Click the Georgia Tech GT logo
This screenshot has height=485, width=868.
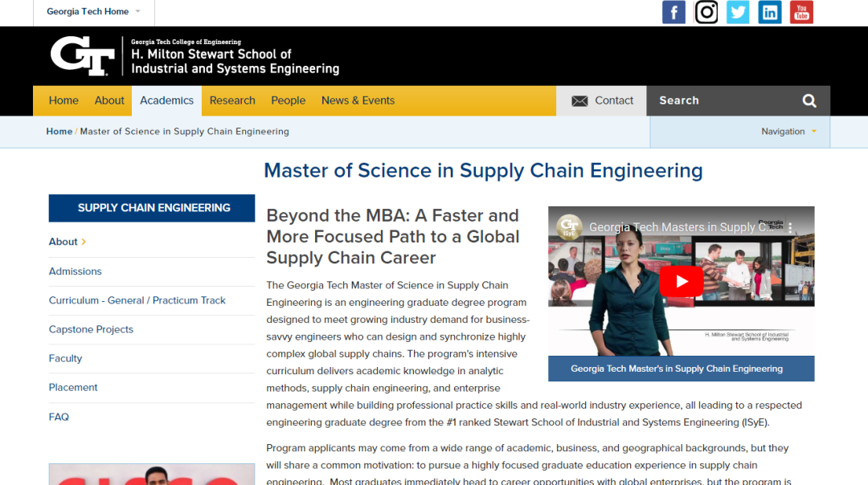tap(83, 56)
